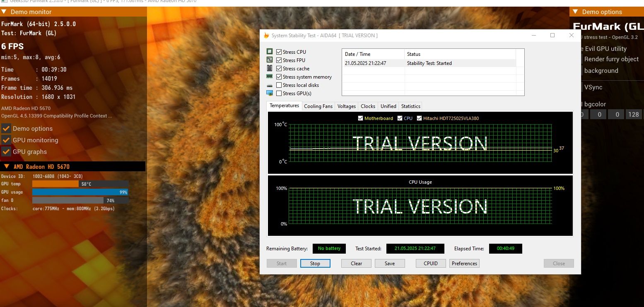Viewport: 644px width, 307px height.
Task: Uncheck the Stress FPU checkbox
Action: point(279,60)
